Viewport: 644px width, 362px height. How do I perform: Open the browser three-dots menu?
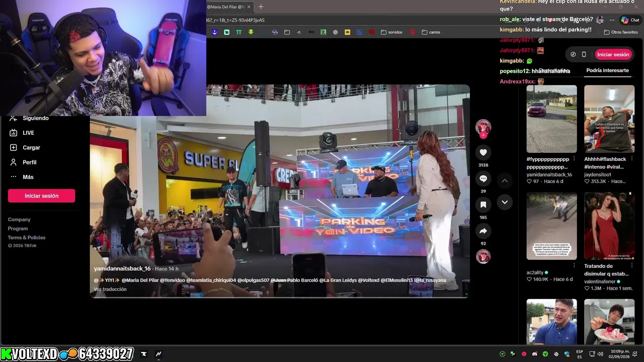612,20
